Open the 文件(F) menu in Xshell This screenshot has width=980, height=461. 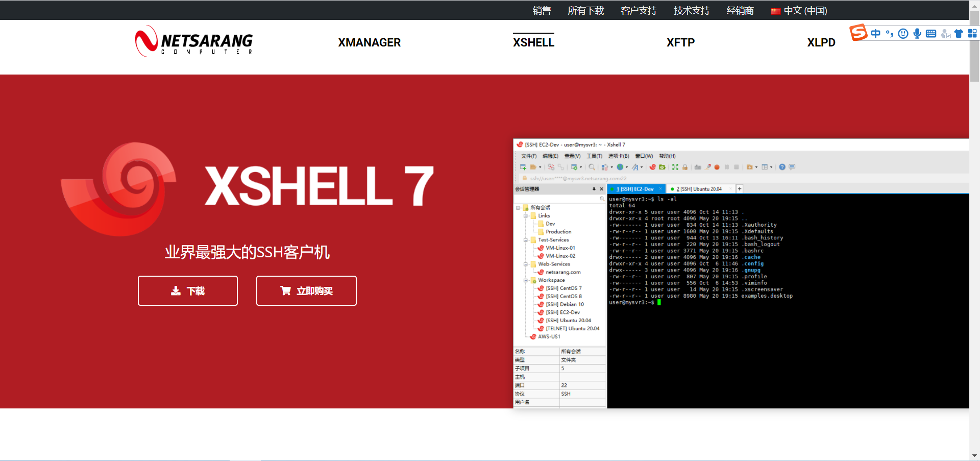tap(529, 156)
